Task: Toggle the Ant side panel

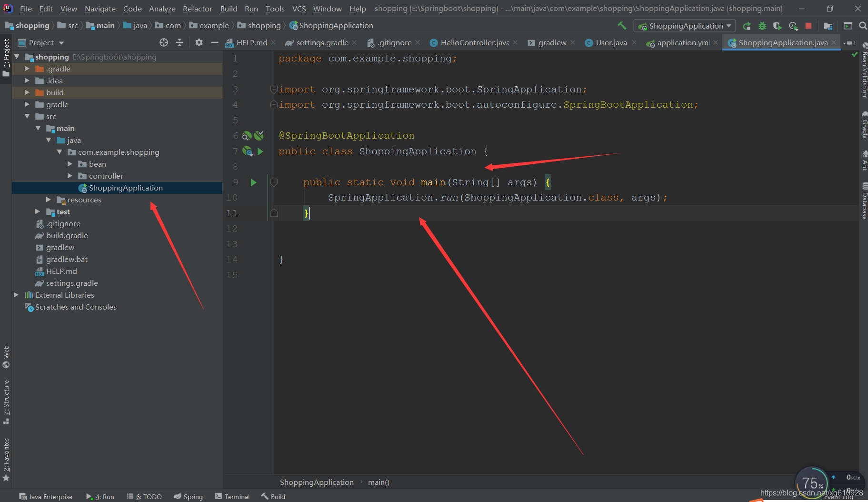Action: tap(864, 160)
